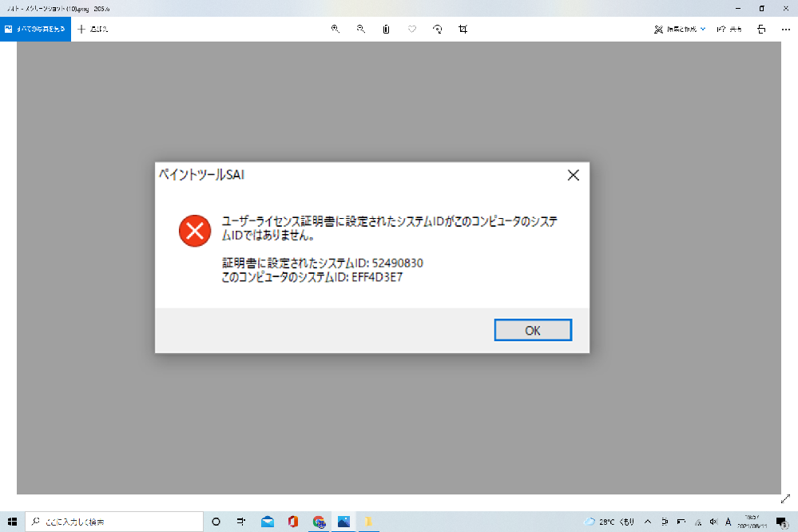Zoom out of the photo
This screenshot has width=798, height=532.
click(361, 29)
